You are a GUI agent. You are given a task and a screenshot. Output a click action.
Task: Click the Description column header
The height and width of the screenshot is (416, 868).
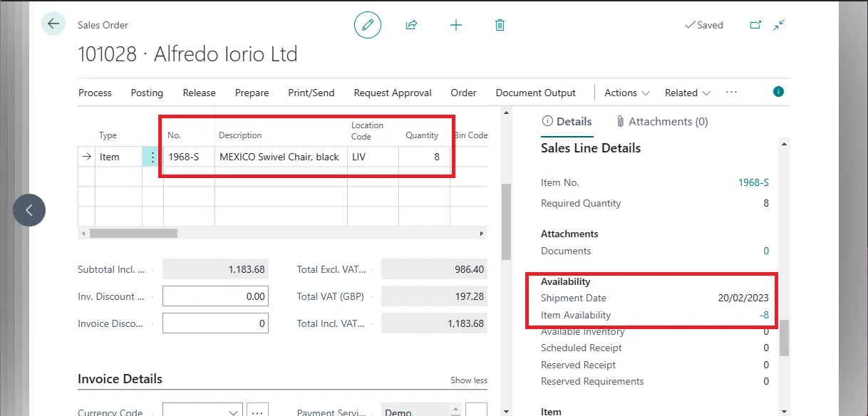coord(240,135)
